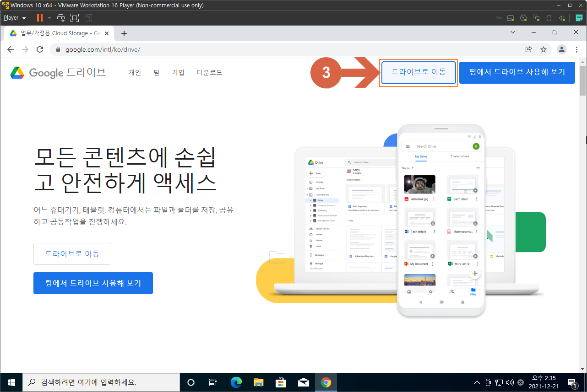
Task: Click the taskbar volume speaker icon
Action: [x=510, y=382]
